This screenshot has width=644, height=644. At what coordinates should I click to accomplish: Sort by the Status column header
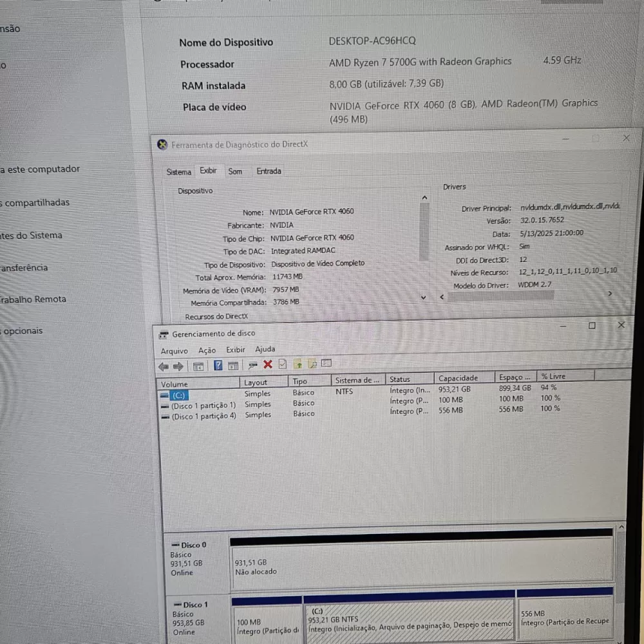click(x=410, y=379)
